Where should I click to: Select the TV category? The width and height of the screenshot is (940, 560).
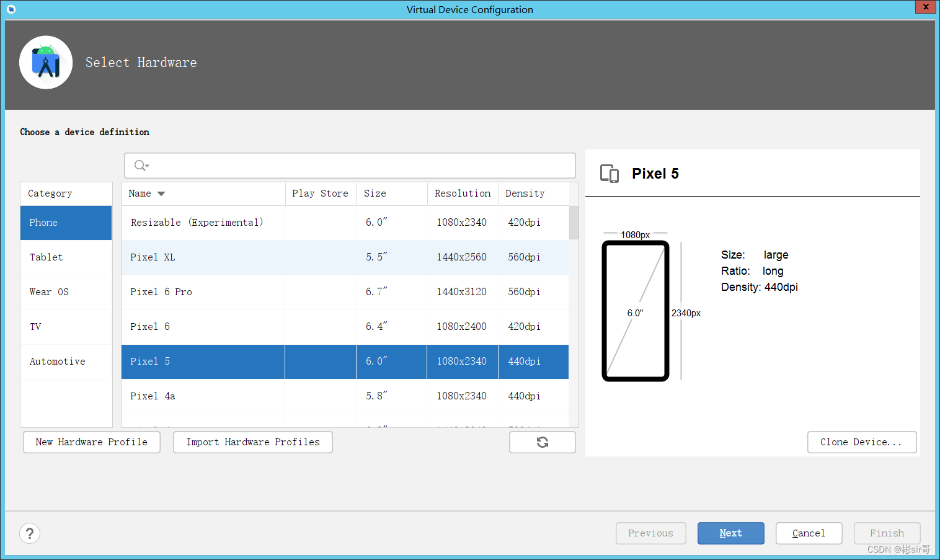point(66,327)
